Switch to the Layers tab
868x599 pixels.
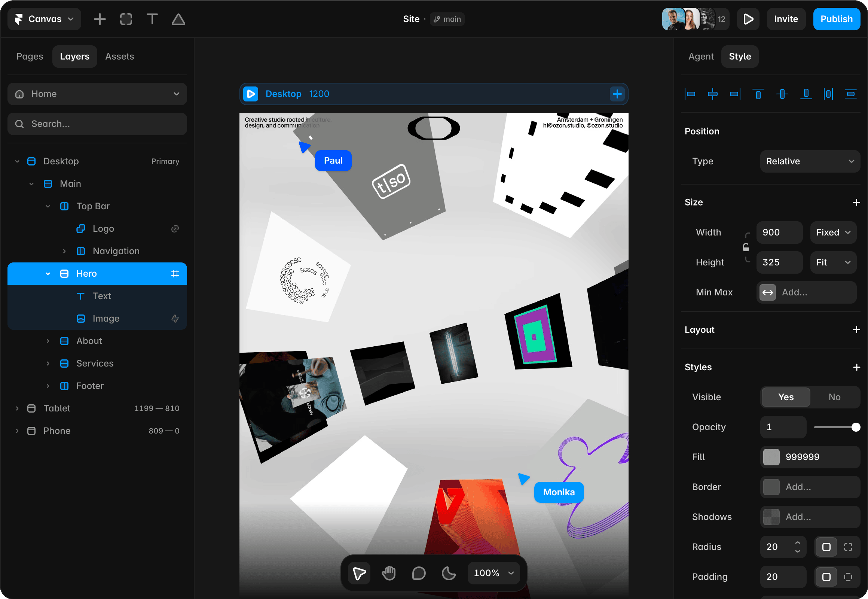tap(75, 56)
